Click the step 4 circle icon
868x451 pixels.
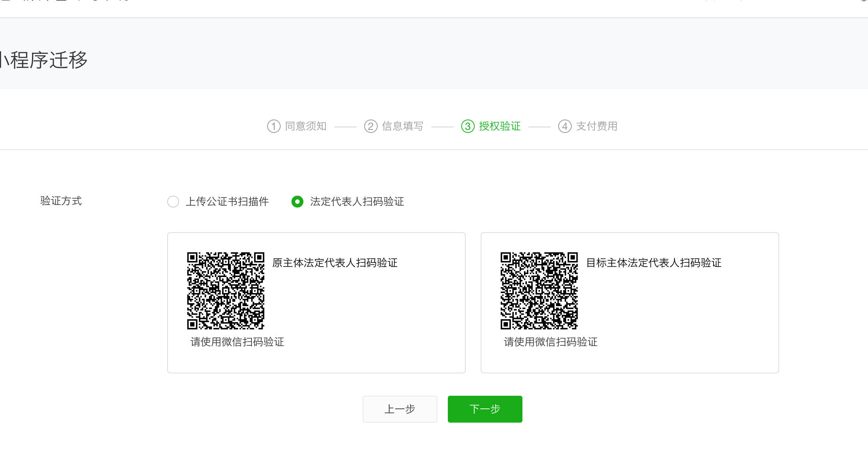coord(565,126)
